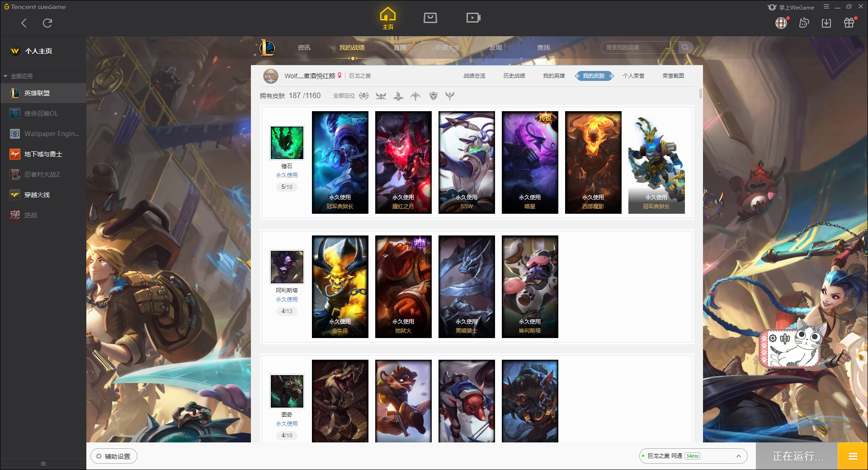Select the 暗星 skin card

(530, 162)
